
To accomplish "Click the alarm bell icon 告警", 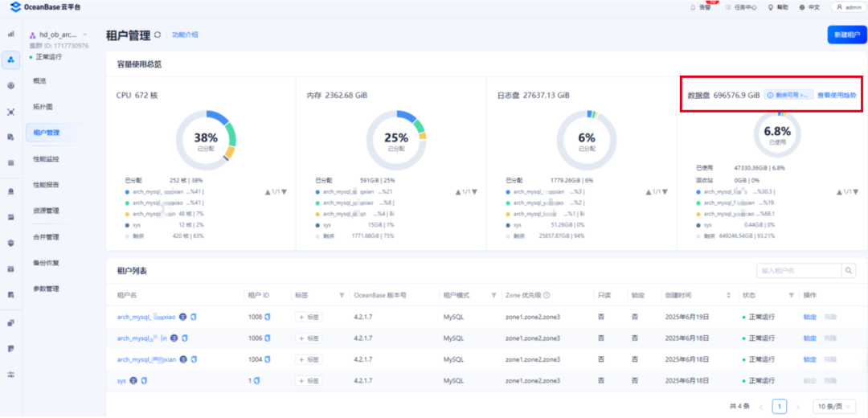I will point(693,8).
